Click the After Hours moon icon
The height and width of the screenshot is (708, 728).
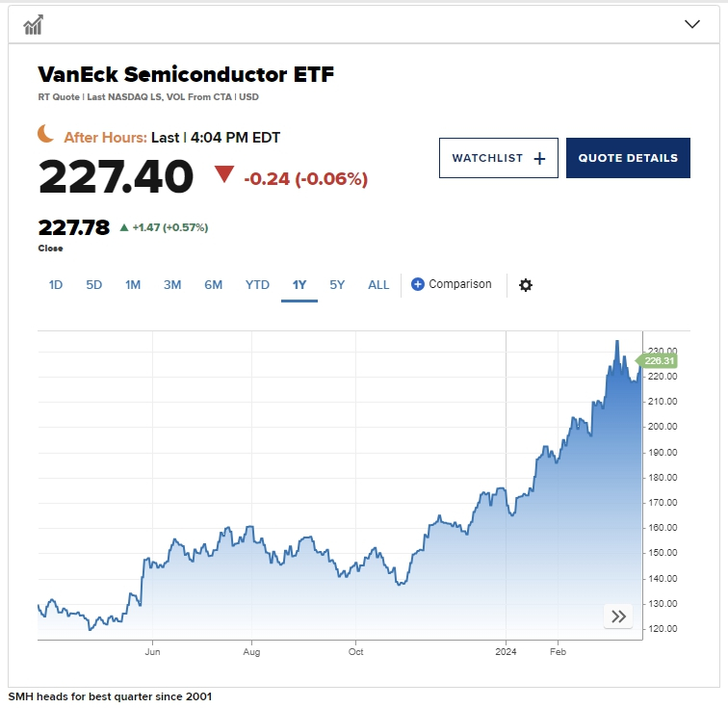coord(46,134)
